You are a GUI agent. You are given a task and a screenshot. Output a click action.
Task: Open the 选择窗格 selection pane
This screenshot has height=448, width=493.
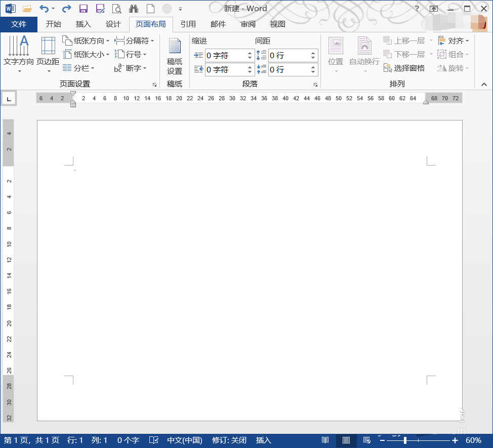point(404,68)
